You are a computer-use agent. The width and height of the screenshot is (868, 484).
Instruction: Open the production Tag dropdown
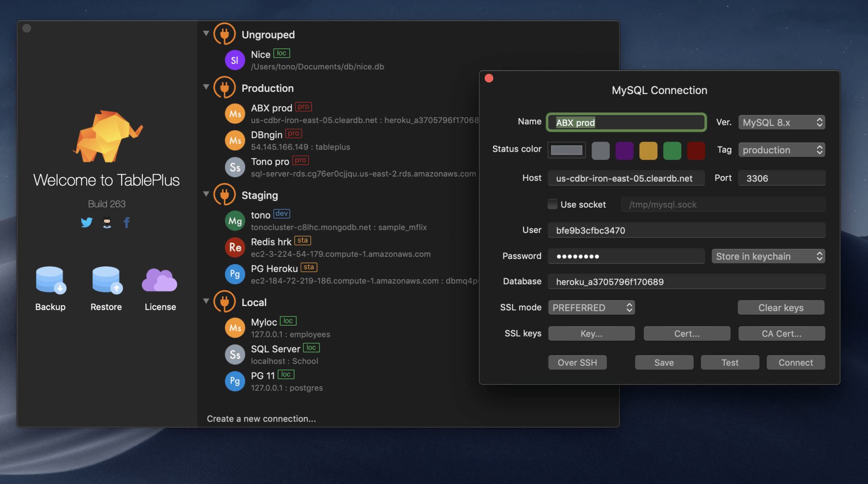pos(782,150)
